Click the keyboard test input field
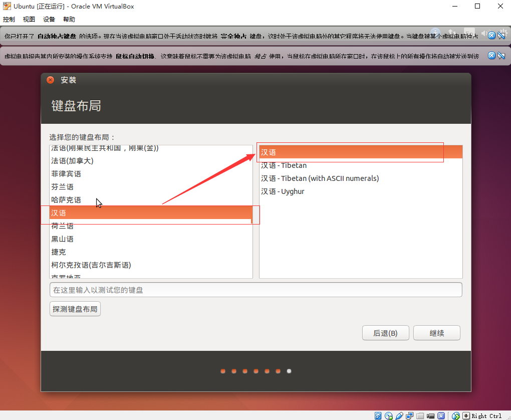The image size is (511, 420). (x=256, y=290)
